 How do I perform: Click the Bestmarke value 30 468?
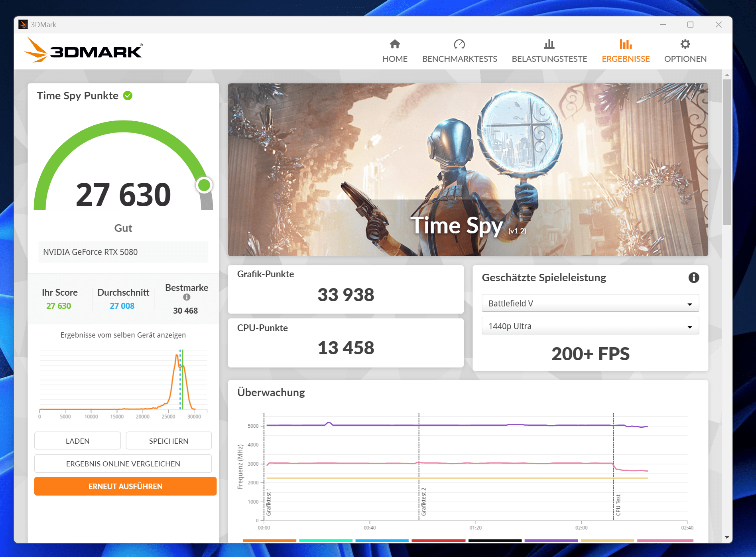[185, 311]
